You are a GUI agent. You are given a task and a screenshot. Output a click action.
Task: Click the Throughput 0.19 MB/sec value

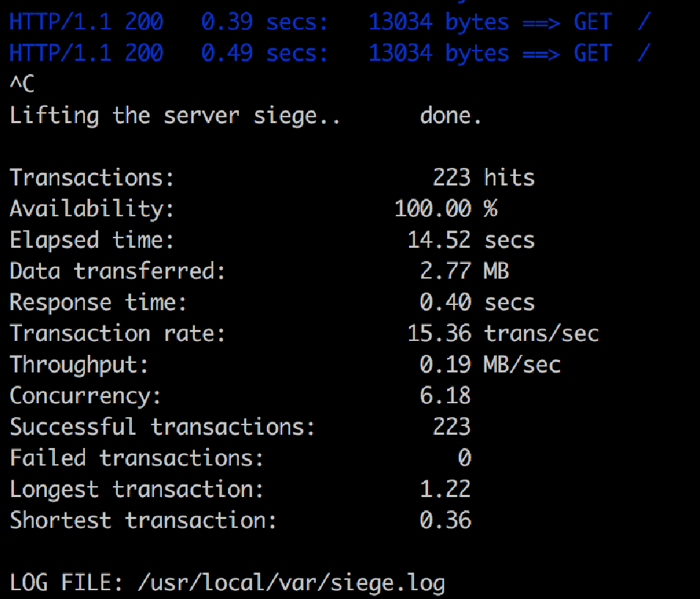point(490,364)
